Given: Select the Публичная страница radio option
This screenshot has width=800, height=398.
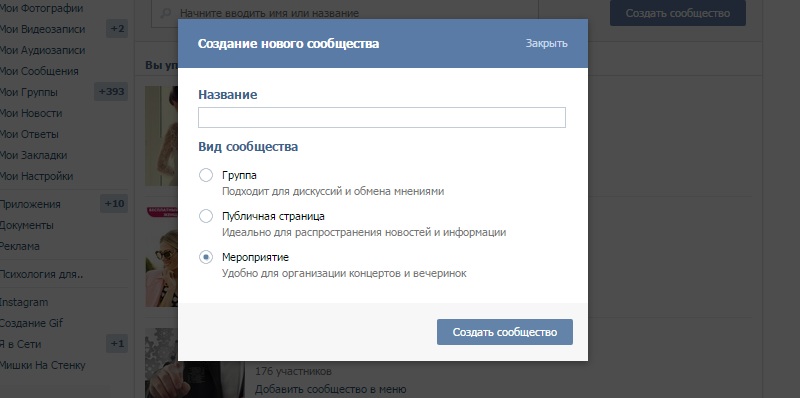Looking at the screenshot, I should point(206,216).
